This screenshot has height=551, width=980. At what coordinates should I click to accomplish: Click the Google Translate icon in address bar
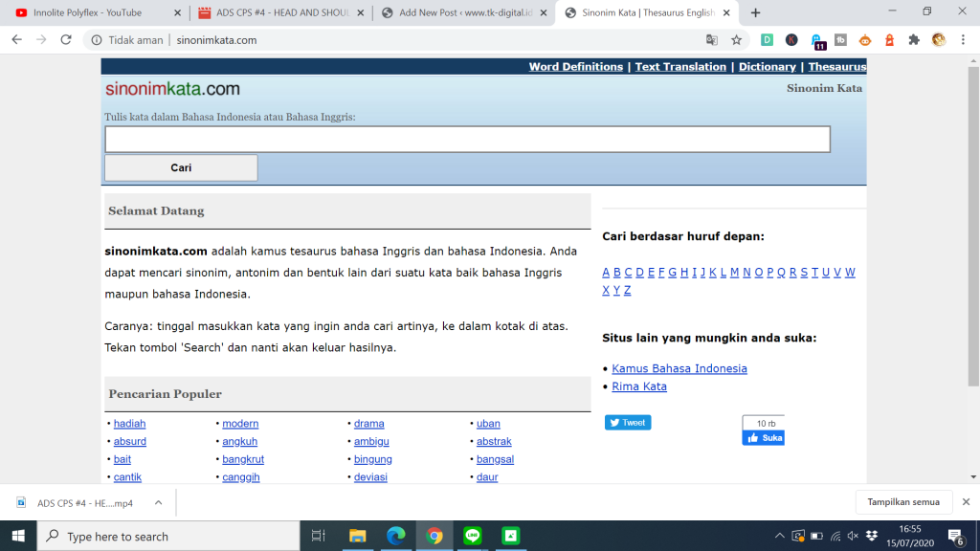point(711,40)
